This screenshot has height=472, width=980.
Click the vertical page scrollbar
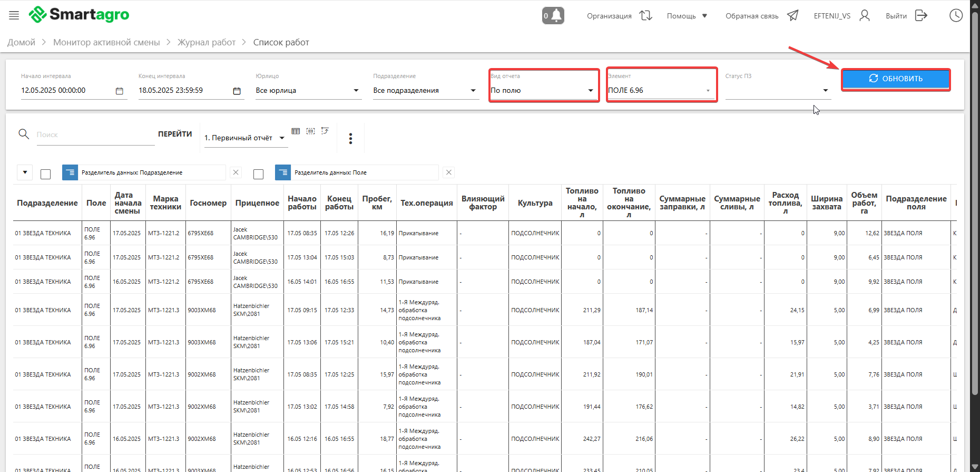click(x=975, y=211)
